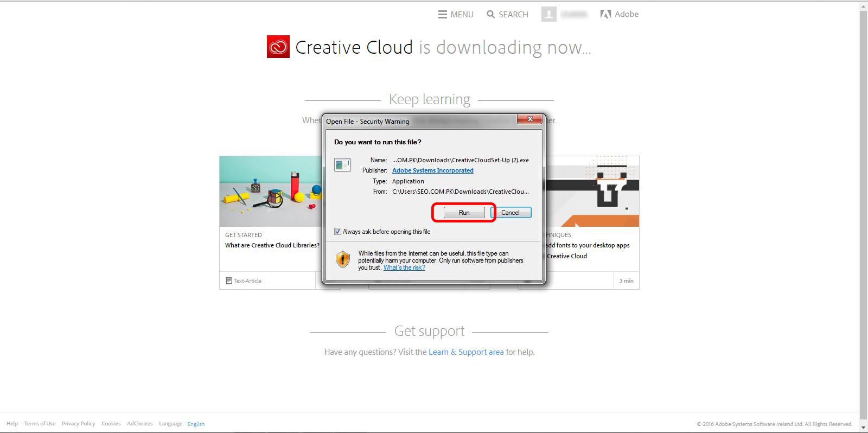The width and height of the screenshot is (868, 433).
Task: Click the GET STARTED card label
Action: coord(244,235)
